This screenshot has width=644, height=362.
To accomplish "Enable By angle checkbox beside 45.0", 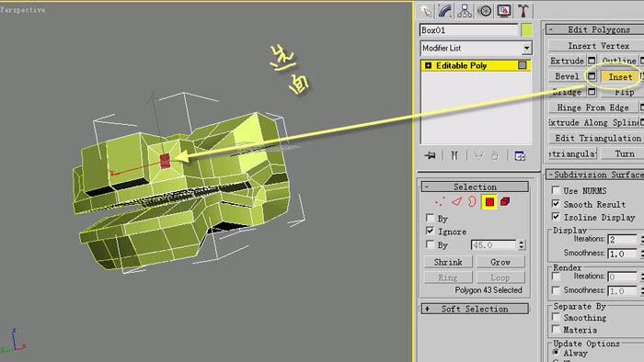I will coord(430,244).
